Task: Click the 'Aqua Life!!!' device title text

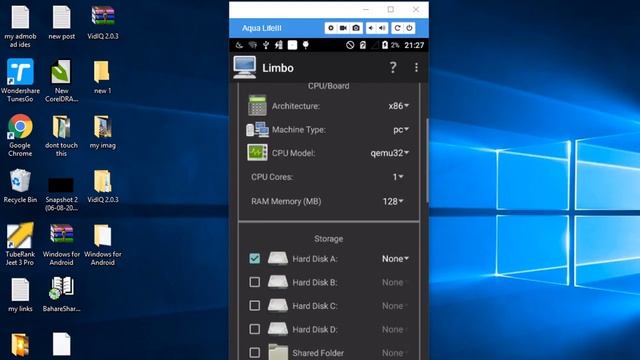Action: 262,28
